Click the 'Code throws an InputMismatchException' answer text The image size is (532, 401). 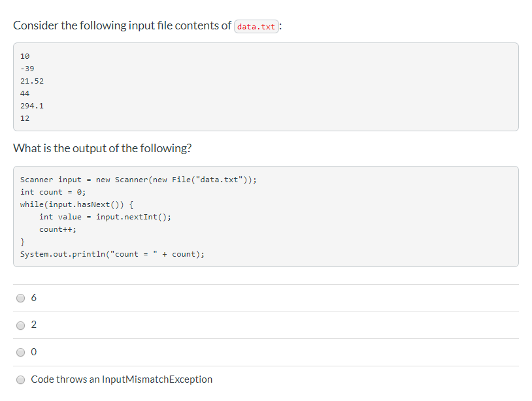coord(122,379)
